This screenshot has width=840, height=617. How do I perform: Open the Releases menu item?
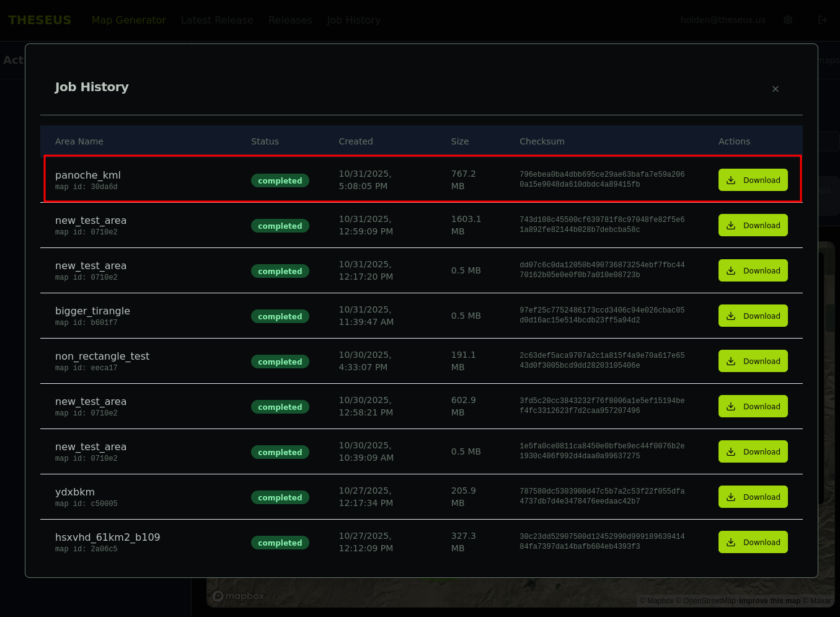(x=290, y=20)
